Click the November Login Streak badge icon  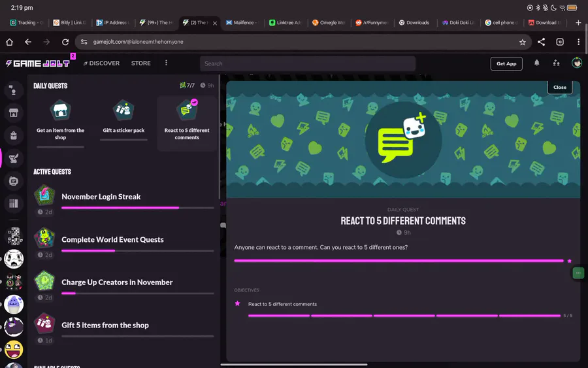pos(44,195)
